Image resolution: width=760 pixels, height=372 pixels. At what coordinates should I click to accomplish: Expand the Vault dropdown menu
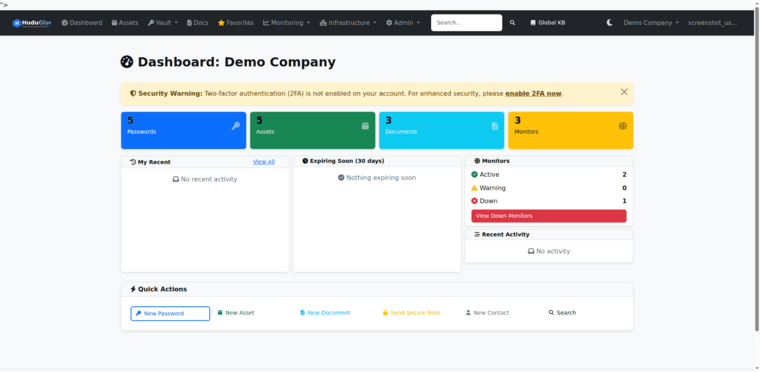pyautogui.click(x=163, y=23)
